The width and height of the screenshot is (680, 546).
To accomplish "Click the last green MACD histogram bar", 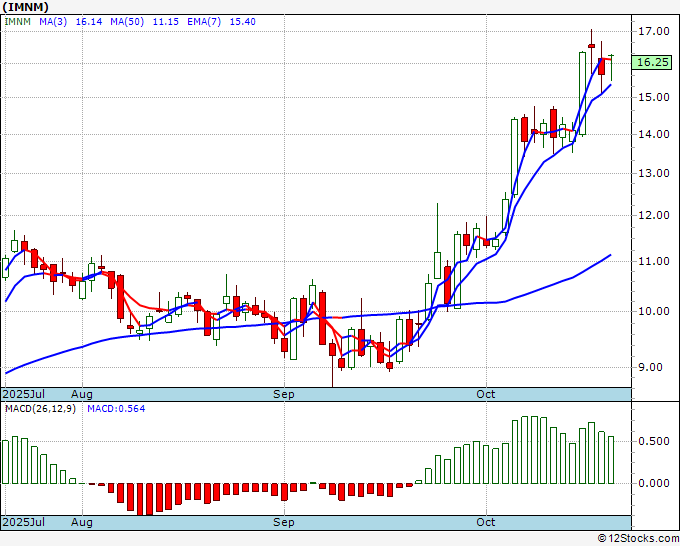I will point(611,460).
